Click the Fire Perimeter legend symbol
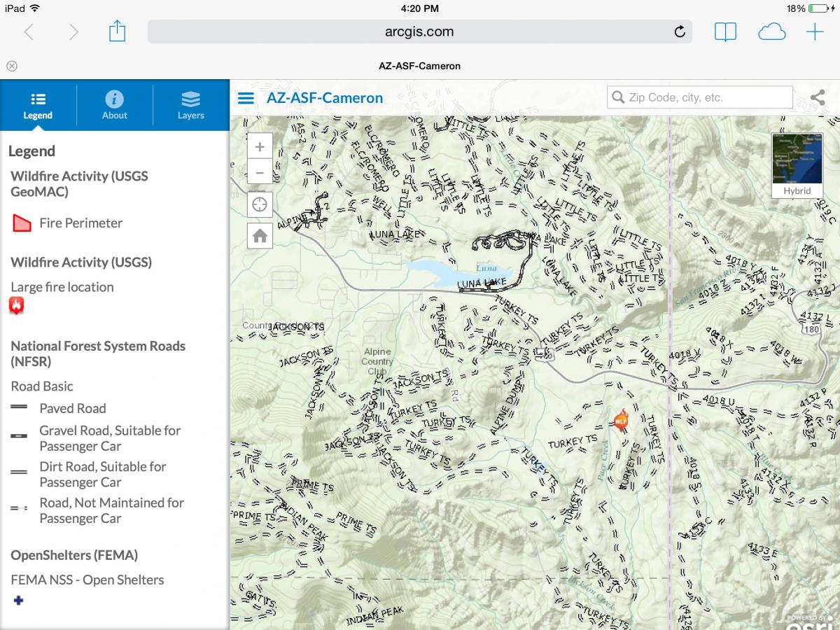 (22, 223)
